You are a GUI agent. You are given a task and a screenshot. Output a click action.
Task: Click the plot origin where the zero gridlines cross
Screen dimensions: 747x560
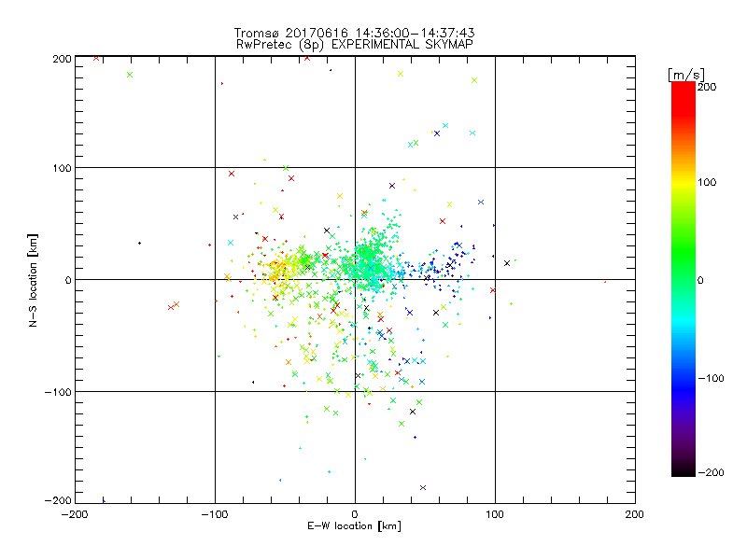tap(355, 279)
